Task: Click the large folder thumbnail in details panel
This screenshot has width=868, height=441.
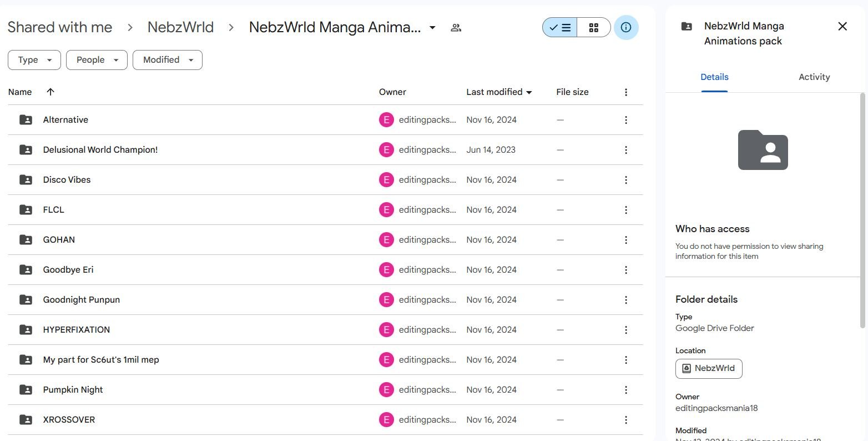Action: click(763, 150)
